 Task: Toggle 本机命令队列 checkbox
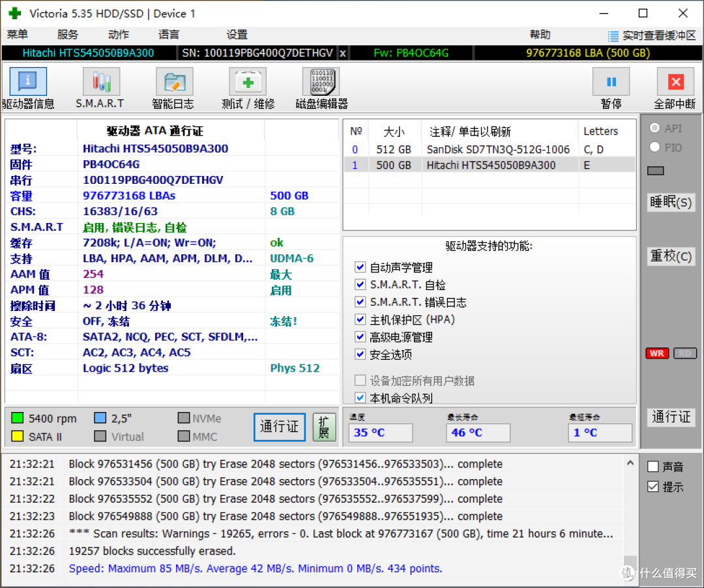360,398
